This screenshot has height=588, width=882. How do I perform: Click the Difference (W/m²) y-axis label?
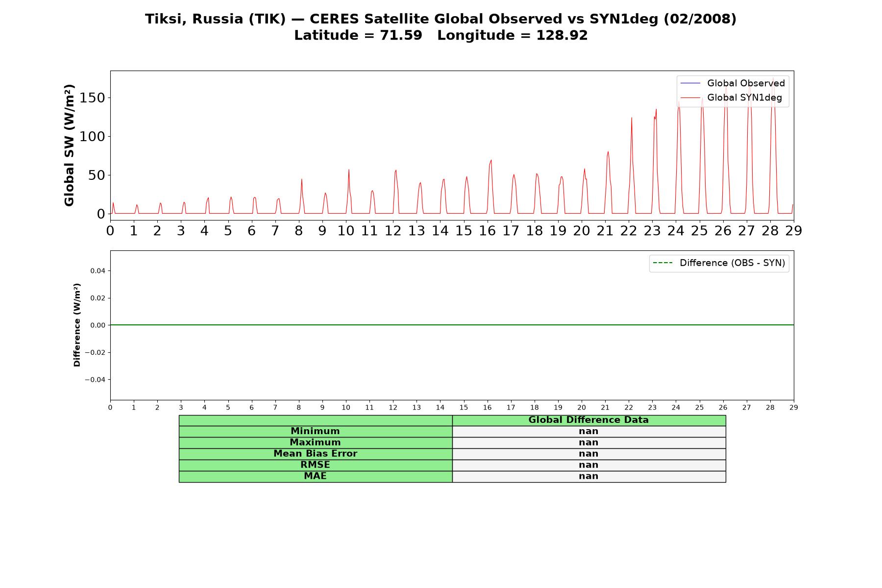coord(77,325)
